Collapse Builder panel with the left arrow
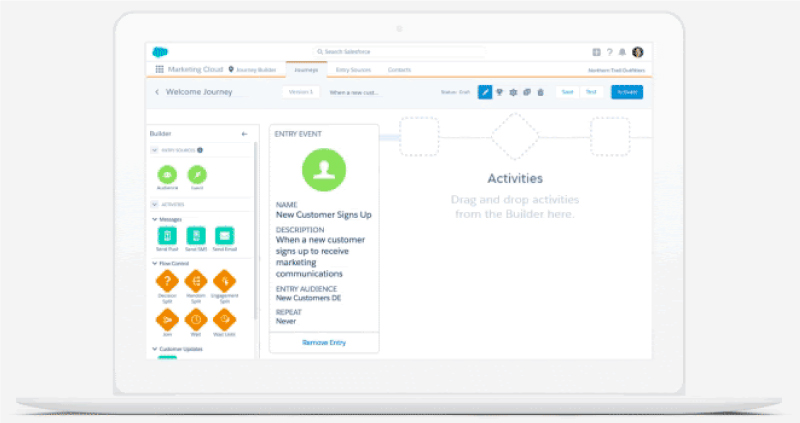Viewport: 800px width, 423px height. click(x=244, y=134)
